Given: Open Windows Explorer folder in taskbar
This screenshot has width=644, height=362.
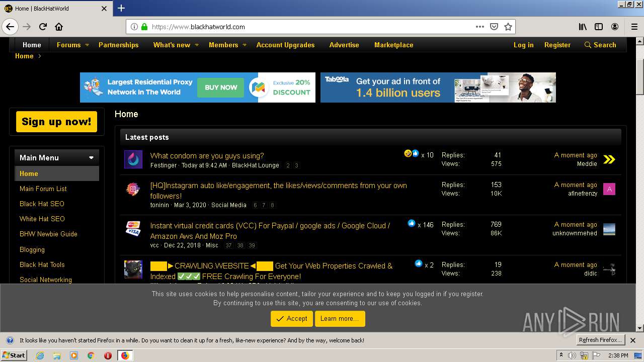Looking at the screenshot, I should pos(57,355).
